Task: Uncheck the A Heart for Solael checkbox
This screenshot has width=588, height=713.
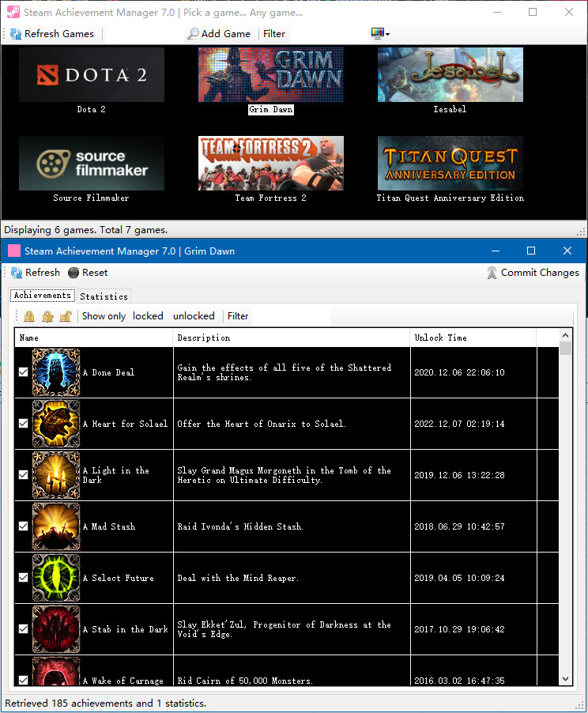Action: click(23, 424)
